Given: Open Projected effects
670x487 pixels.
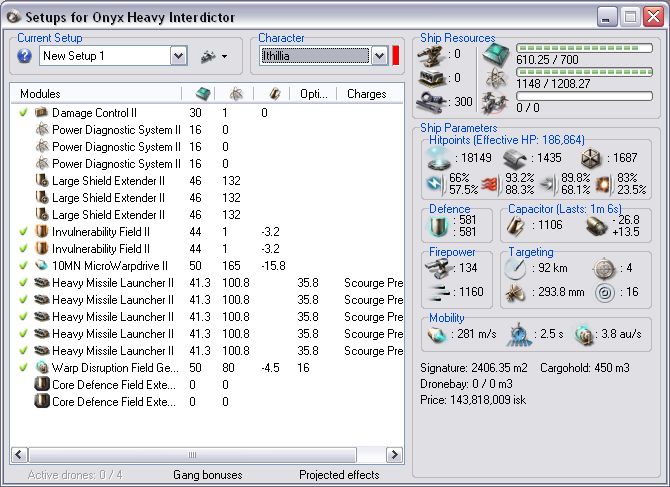Looking at the screenshot, I should (x=339, y=475).
